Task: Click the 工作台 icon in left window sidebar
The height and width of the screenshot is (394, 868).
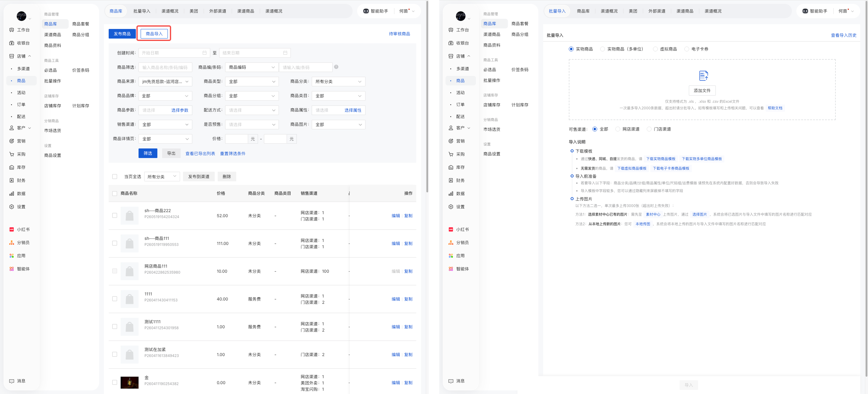Action: point(12,30)
